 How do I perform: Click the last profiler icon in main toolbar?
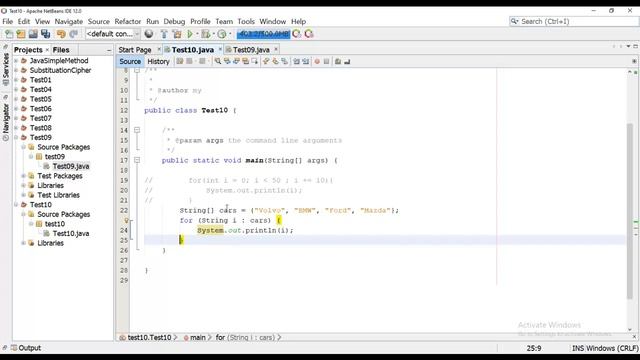click(309, 34)
